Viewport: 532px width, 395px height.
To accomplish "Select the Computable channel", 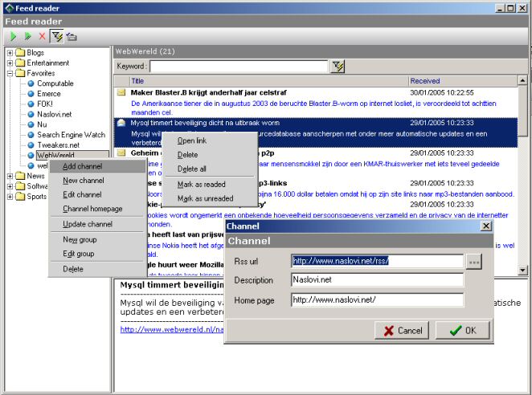I will pos(55,83).
